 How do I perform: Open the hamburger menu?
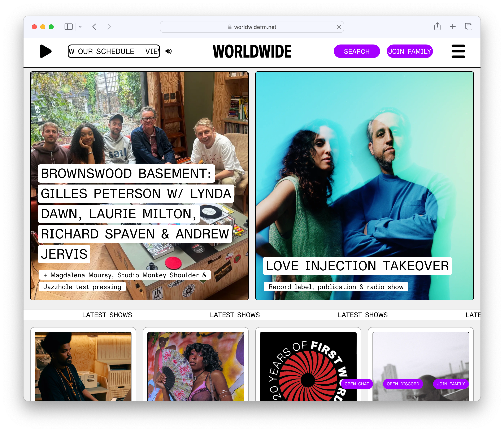458,51
